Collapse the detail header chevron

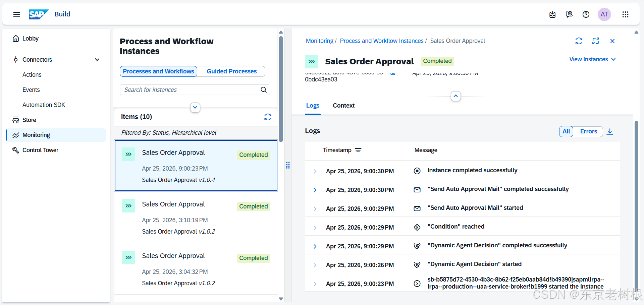pos(455,96)
